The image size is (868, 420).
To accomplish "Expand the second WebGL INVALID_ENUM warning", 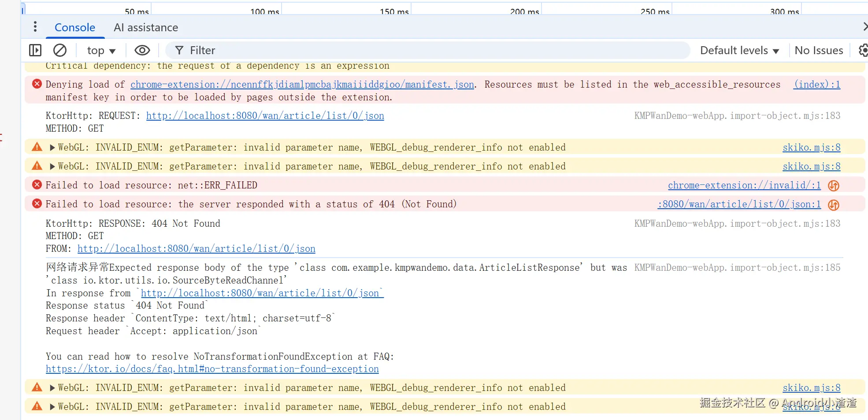I will pos(52,166).
